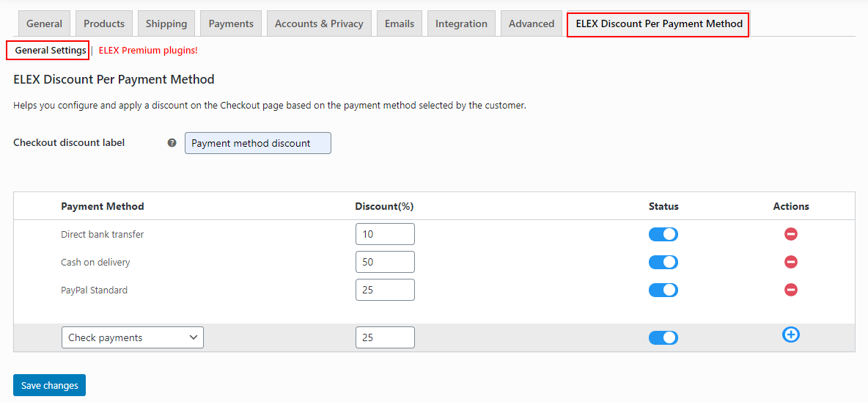The height and width of the screenshot is (402, 868).
Task: Select ELEX Discount Per Payment Method tab
Action: click(x=659, y=23)
